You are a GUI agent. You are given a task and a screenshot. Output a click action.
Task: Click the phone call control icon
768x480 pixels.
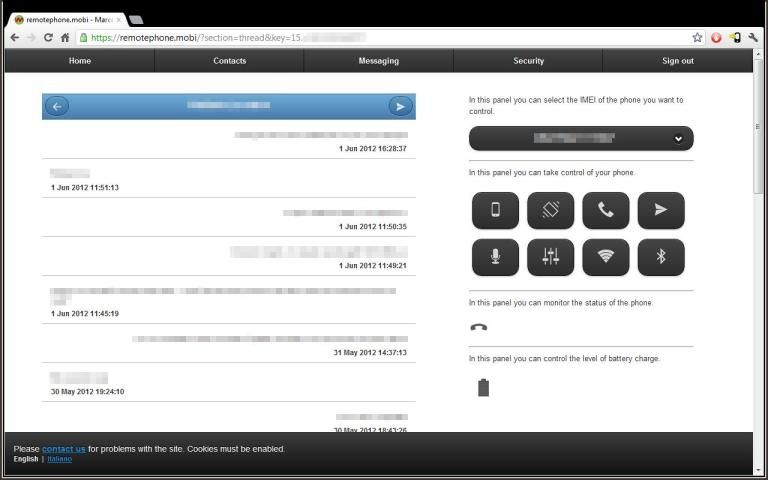point(605,210)
